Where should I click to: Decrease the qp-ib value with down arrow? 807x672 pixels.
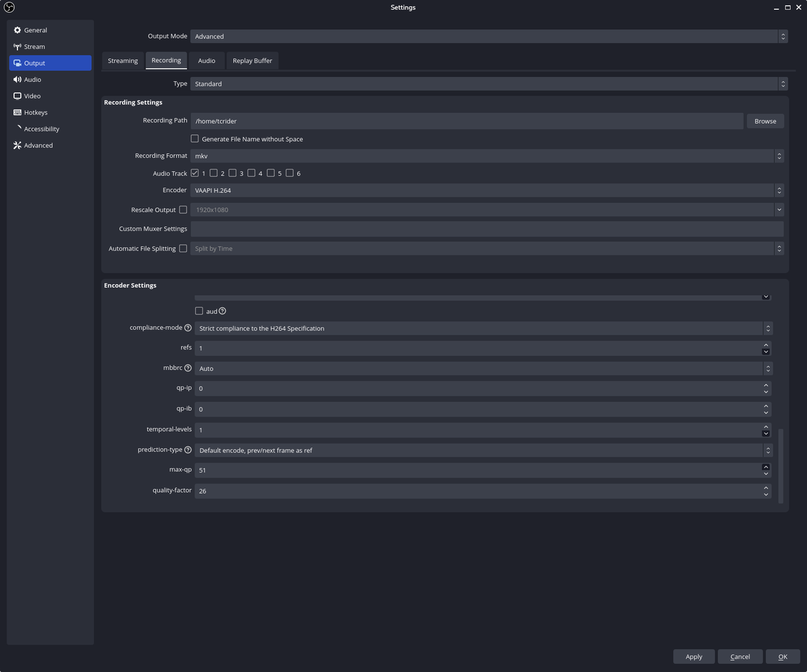tap(766, 413)
